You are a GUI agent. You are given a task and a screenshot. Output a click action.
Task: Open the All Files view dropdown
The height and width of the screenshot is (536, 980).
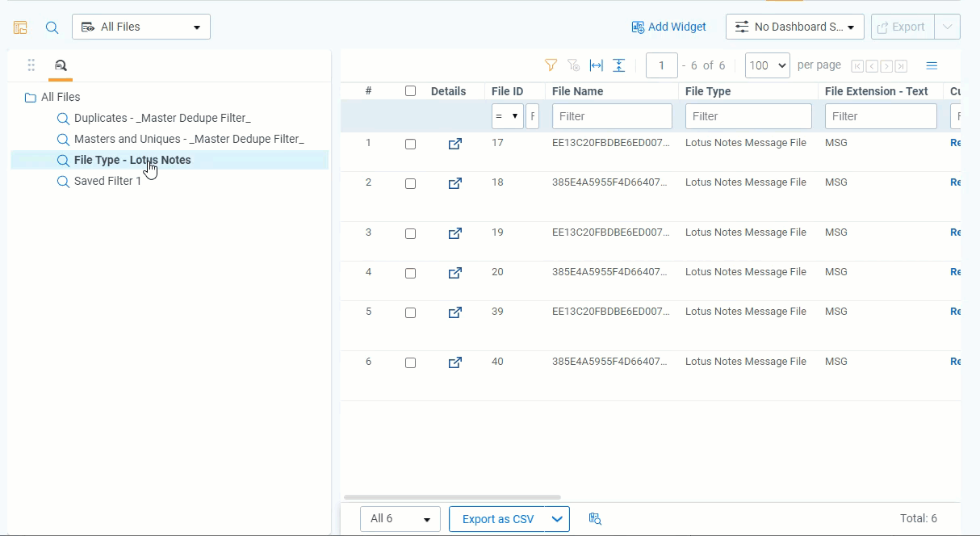pos(141,27)
